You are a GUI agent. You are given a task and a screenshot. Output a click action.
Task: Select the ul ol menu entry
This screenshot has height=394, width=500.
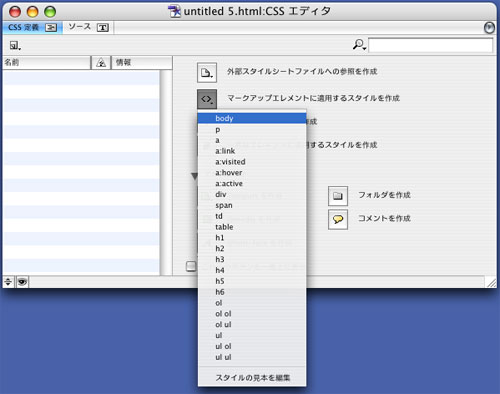pyautogui.click(x=252, y=346)
